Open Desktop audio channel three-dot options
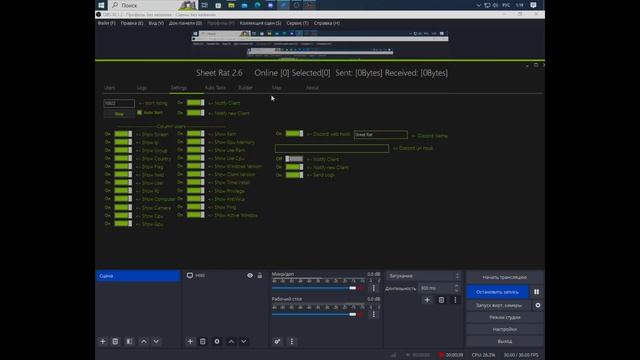This screenshot has width=640, height=360. pyautogui.click(x=373, y=314)
